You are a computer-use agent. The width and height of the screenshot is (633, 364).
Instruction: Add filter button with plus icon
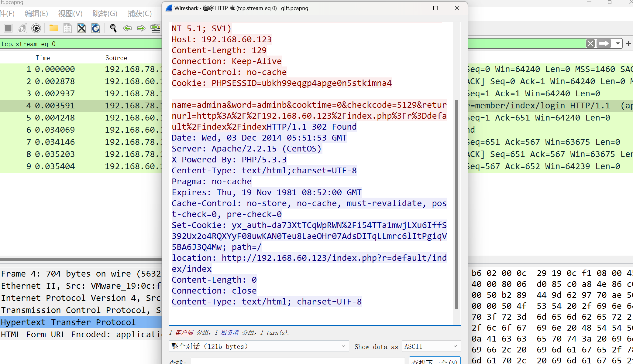[x=628, y=43]
